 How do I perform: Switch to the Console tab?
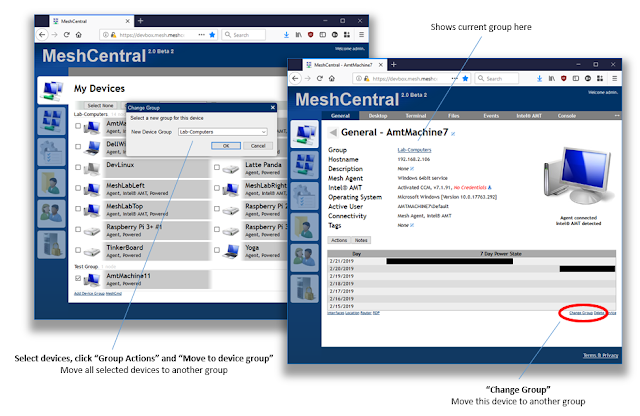pos(567,116)
